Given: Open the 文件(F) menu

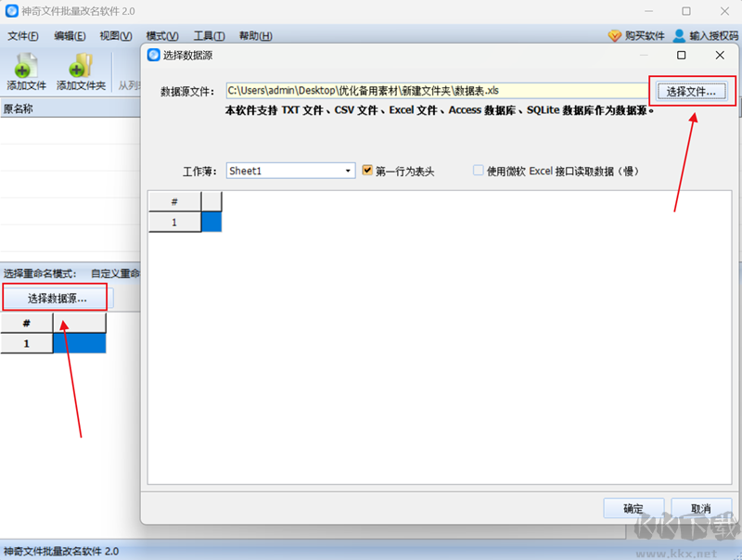Looking at the screenshot, I should pos(22,36).
